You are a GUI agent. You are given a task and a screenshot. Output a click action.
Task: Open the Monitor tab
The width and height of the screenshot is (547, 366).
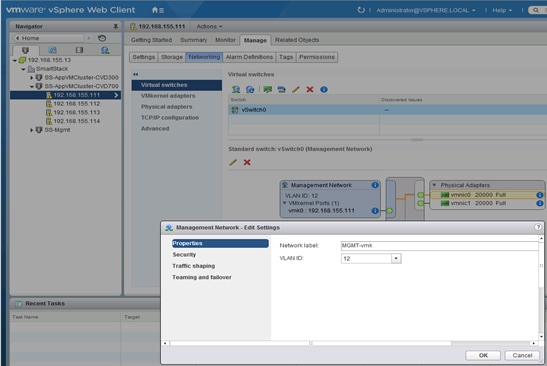[x=225, y=40]
